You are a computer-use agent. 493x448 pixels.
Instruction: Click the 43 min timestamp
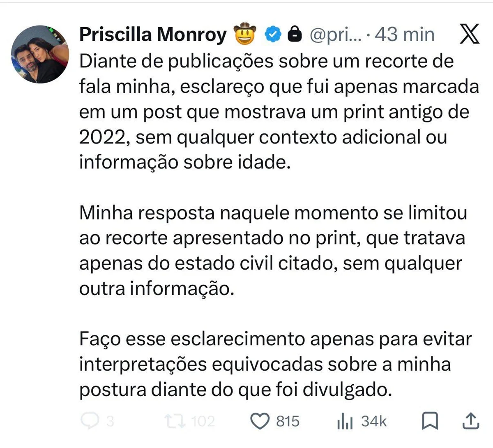click(x=405, y=35)
